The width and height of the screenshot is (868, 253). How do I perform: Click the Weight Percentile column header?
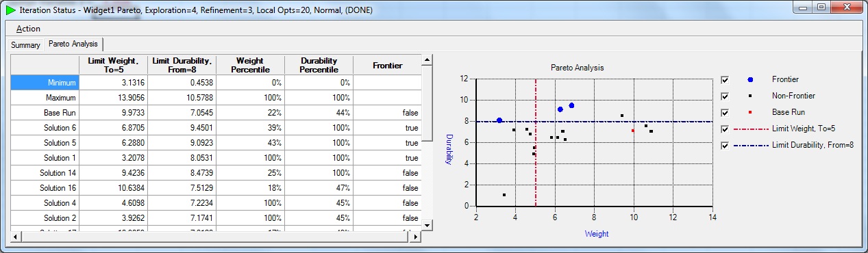point(250,65)
